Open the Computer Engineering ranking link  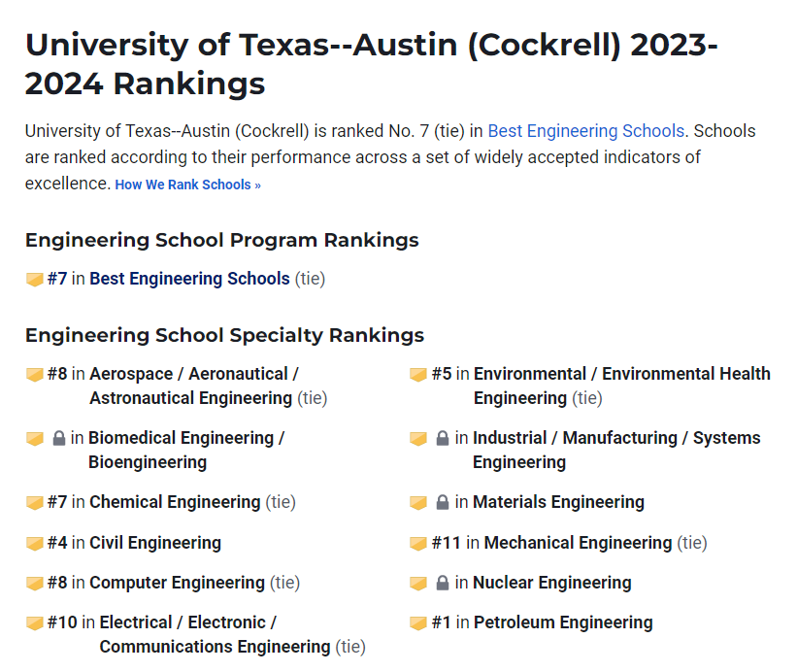coord(177,583)
